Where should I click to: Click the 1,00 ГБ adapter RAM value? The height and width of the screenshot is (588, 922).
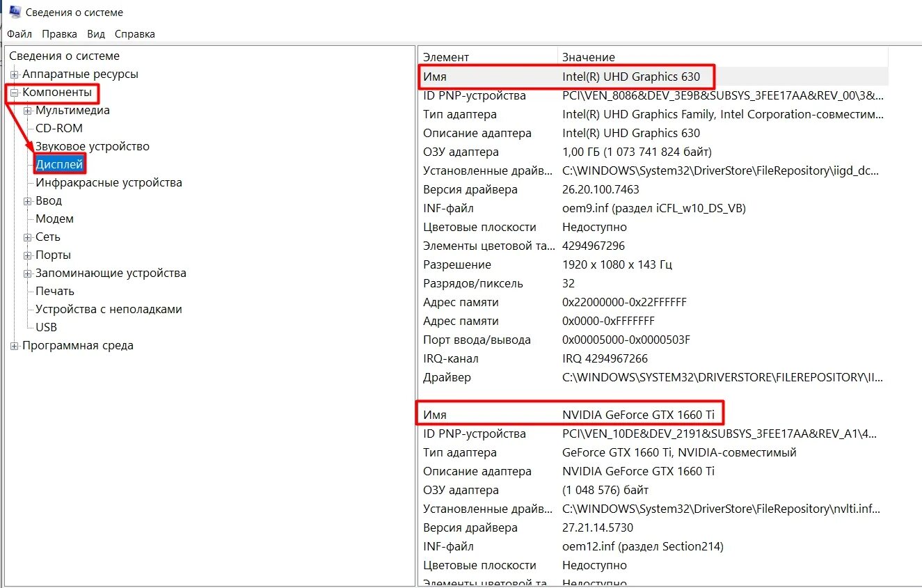point(637,152)
